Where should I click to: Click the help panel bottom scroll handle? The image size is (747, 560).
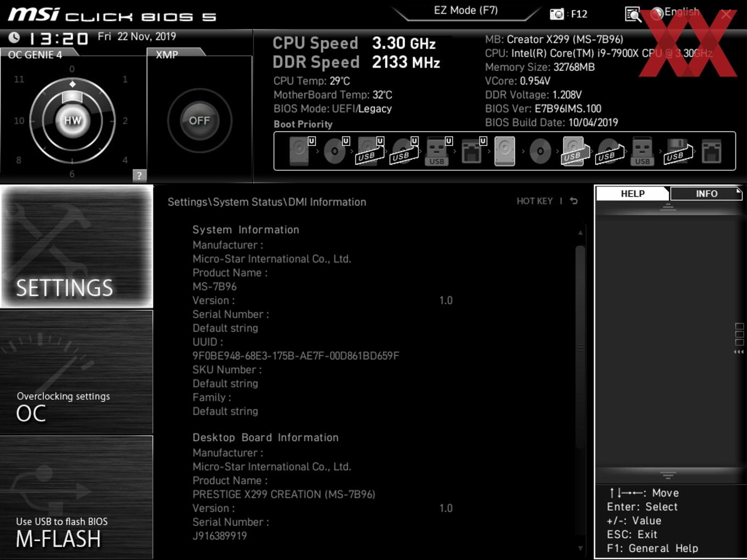coord(668,475)
